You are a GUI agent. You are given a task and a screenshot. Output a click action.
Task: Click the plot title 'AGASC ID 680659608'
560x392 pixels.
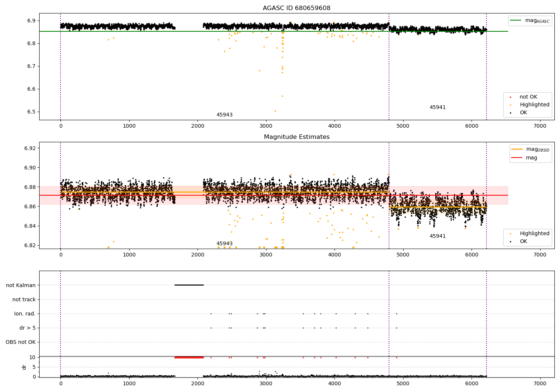[296, 8]
